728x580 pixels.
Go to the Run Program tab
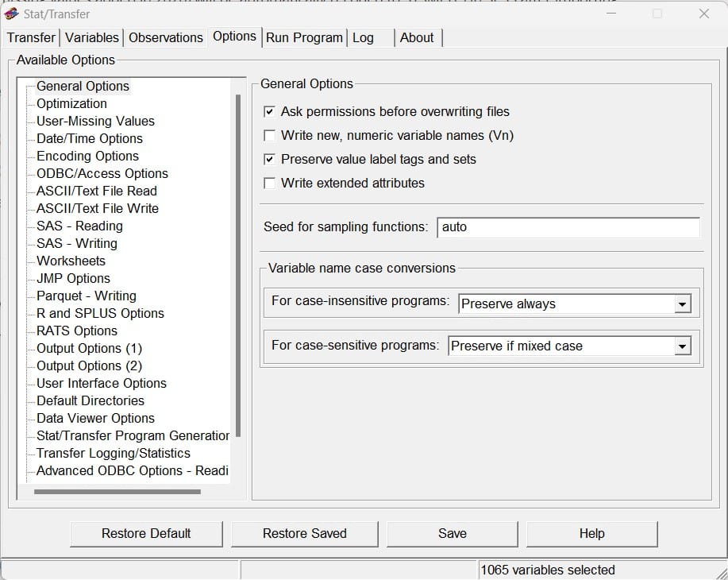[304, 37]
